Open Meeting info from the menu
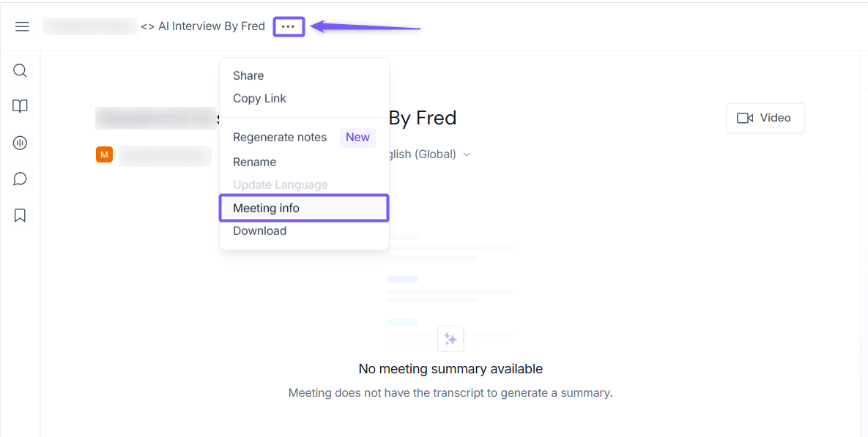 [266, 208]
